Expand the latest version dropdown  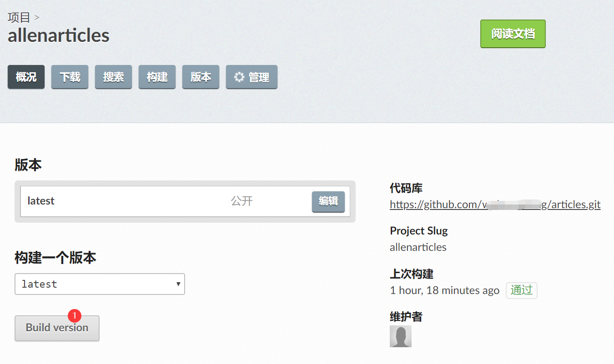[x=100, y=284]
